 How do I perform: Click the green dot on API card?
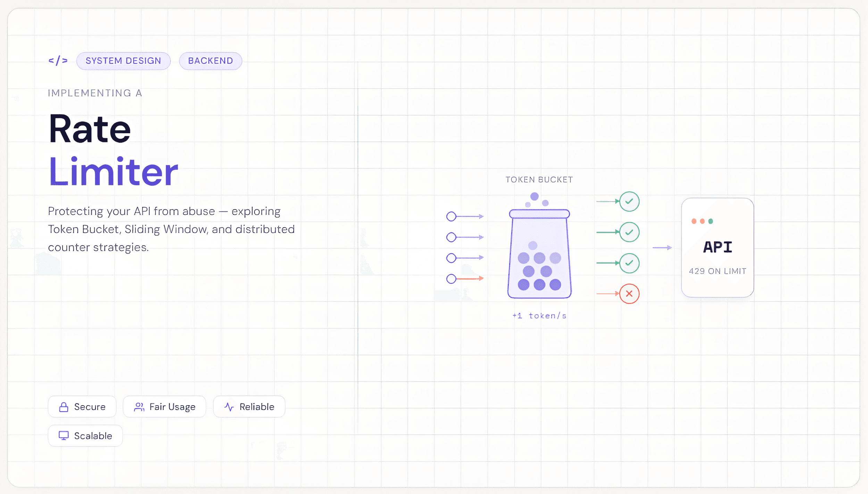(x=710, y=221)
